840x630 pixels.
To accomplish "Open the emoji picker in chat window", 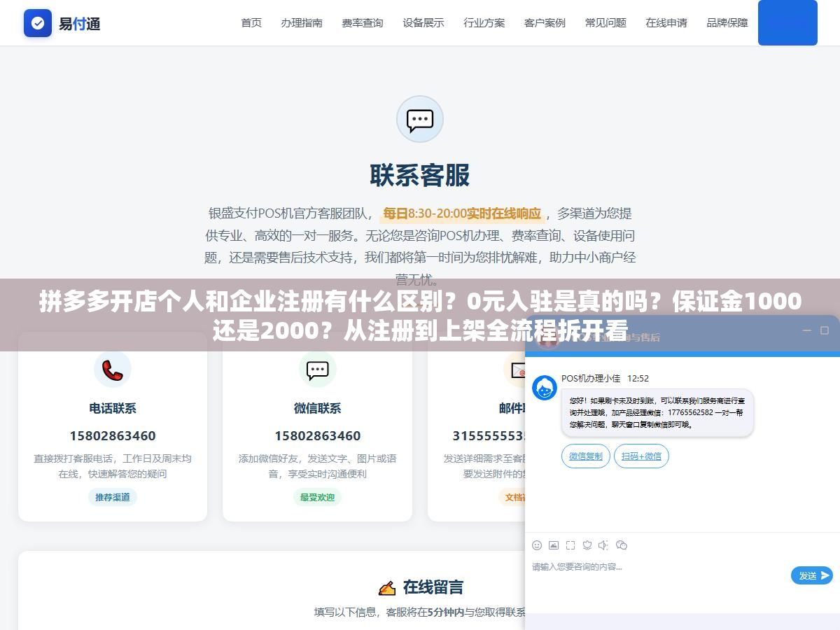I will 537,545.
